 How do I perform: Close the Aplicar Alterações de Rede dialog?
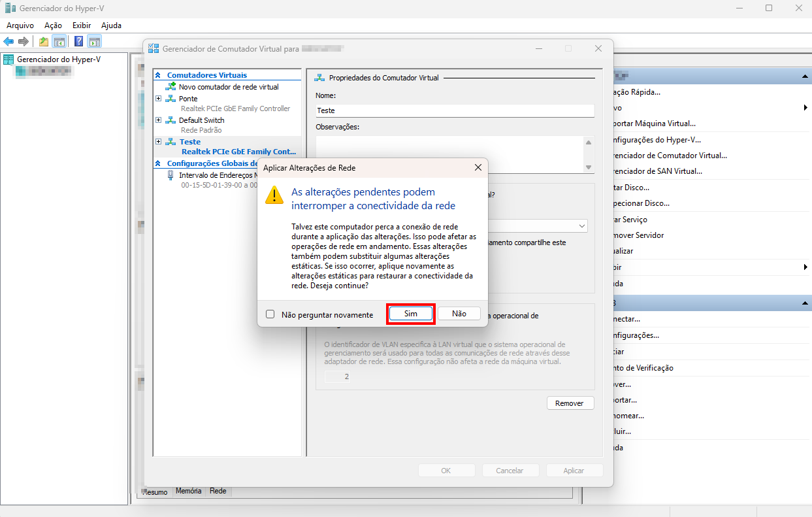(x=478, y=168)
